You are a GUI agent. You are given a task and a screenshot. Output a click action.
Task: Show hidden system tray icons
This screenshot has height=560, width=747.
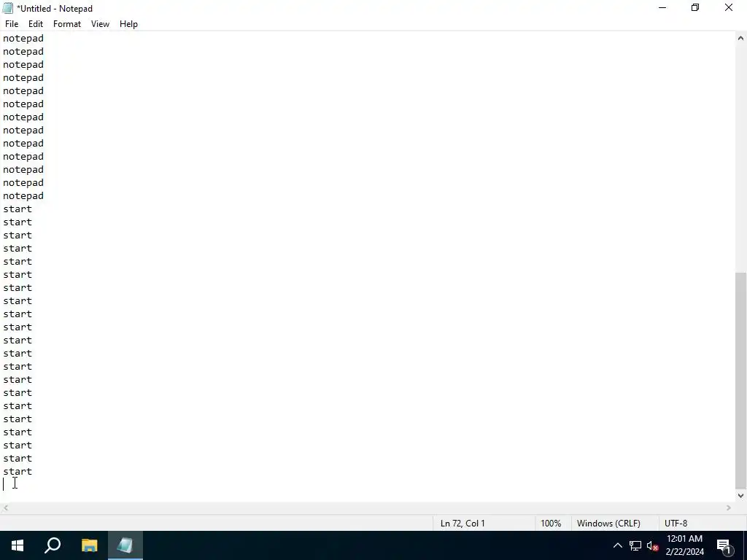(617, 545)
